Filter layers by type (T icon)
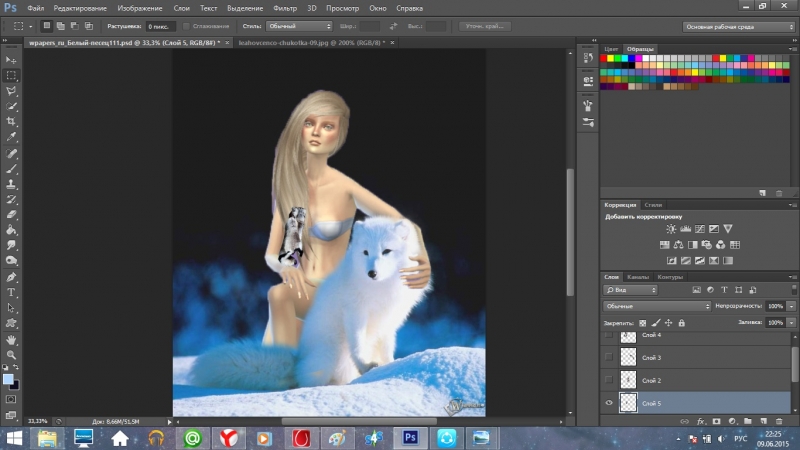This screenshot has height=450, width=800. tap(724, 290)
